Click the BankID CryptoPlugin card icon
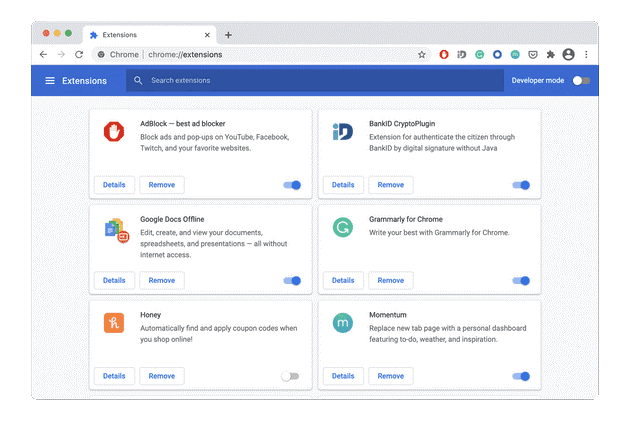Screen dimensions: 630x441 (x=343, y=131)
